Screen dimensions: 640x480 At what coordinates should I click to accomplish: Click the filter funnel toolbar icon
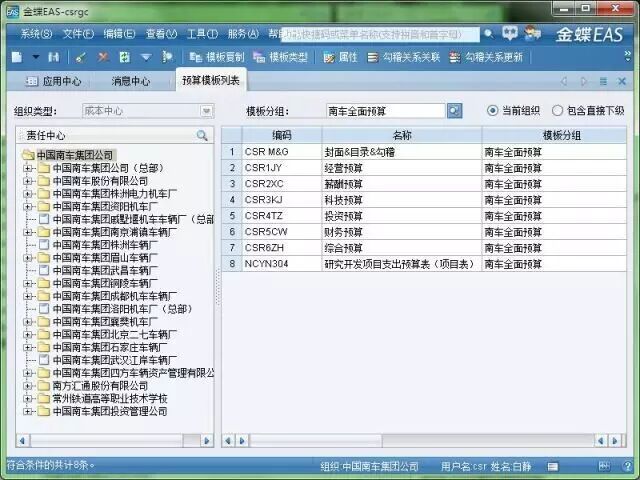pos(146,57)
